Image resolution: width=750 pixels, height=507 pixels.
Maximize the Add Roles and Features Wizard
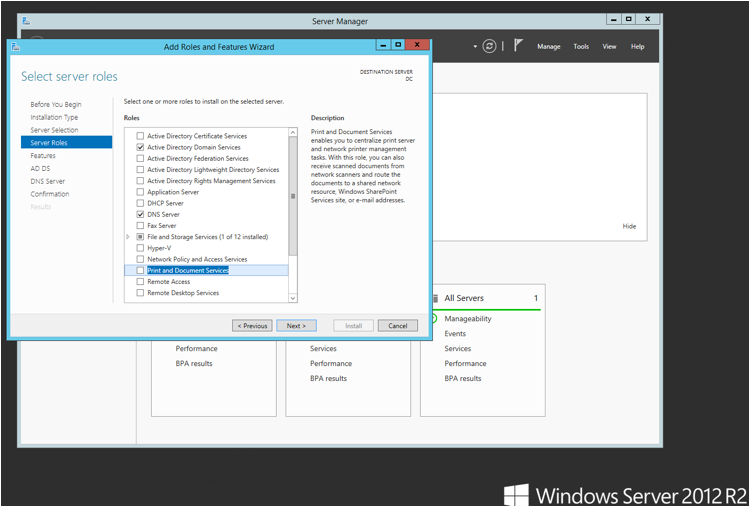(397, 44)
